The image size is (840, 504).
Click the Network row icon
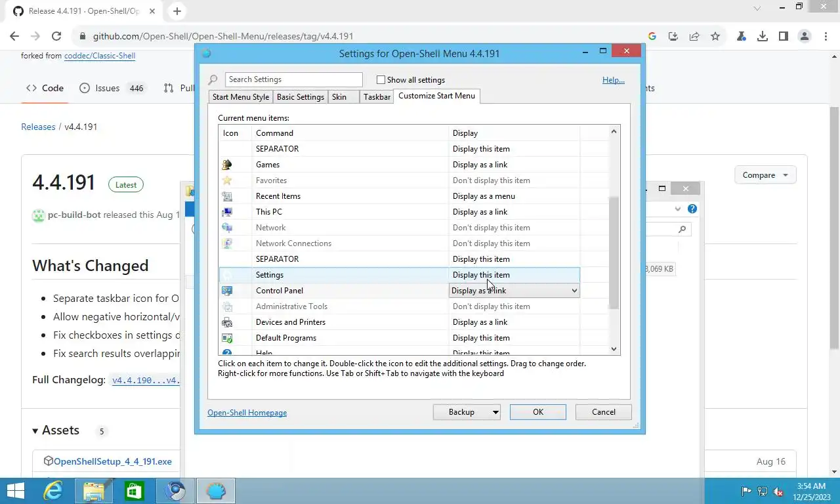[x=227, y=228]
